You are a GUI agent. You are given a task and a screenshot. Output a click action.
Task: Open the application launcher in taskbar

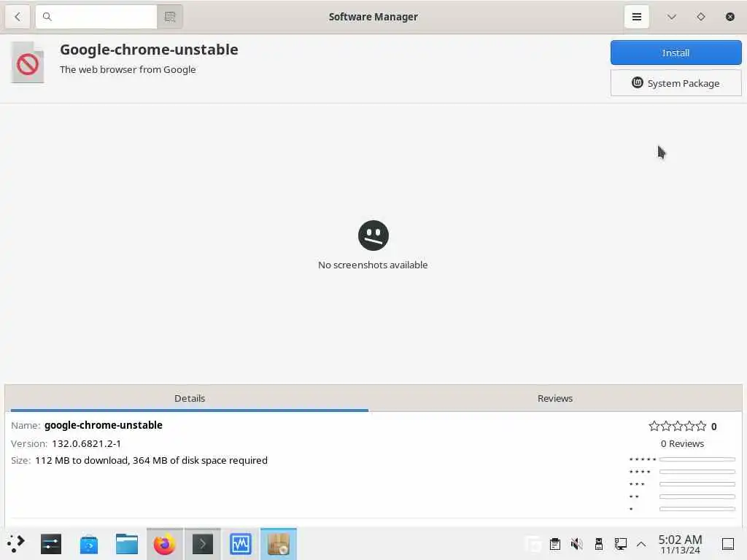[16, 544]
